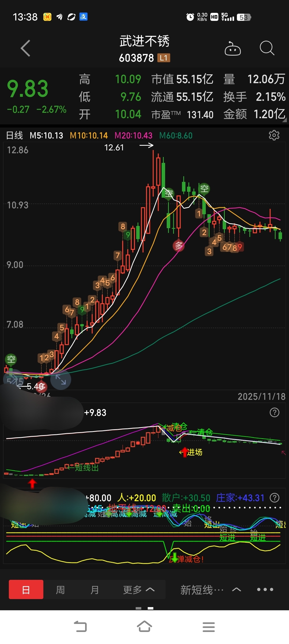Tap the 短线出 label in sub-indicator

(x=86, y=468)
